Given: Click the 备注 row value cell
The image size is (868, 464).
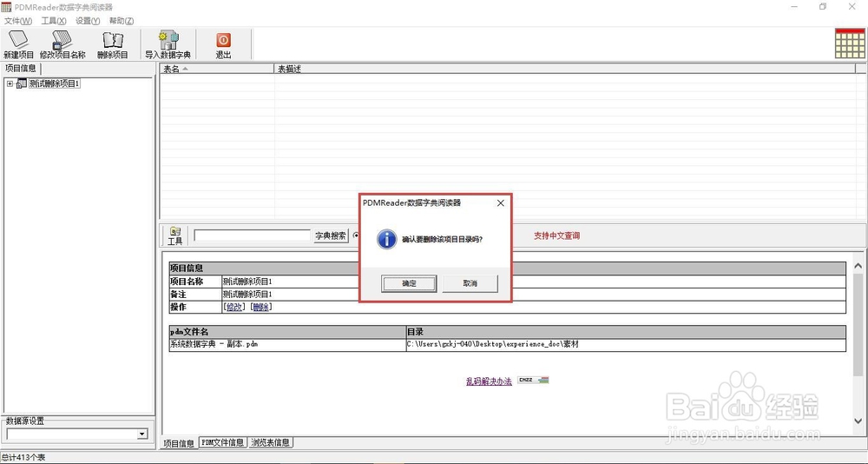Looking at the screenshot, I should 534,295.
